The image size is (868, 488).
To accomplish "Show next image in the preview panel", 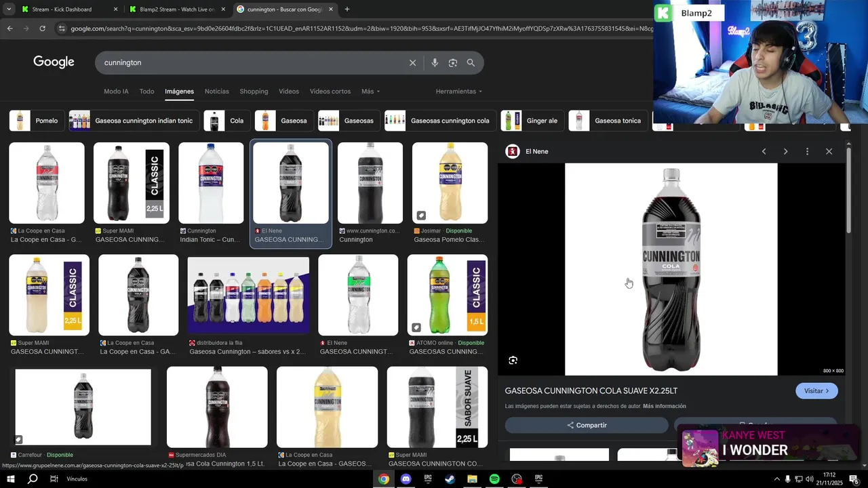I will pos(785,151).
